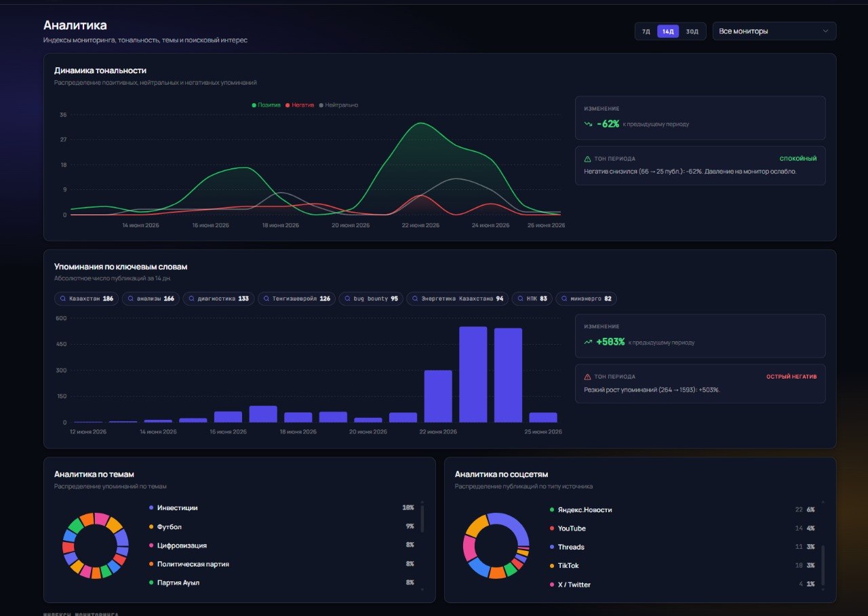Click the scroll-down arrow in the topics list
Image resolution: width=868 pixels, height=616 pixels.
coord(422,590)
